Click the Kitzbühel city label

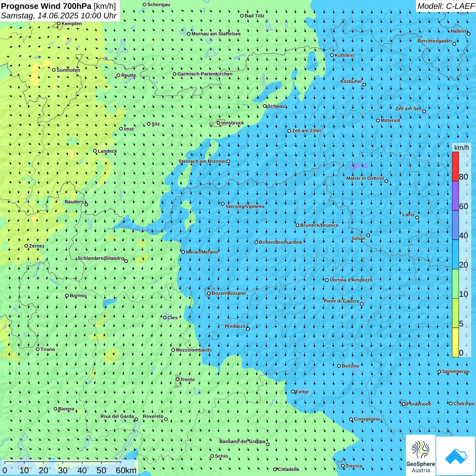tap(351, 81)
